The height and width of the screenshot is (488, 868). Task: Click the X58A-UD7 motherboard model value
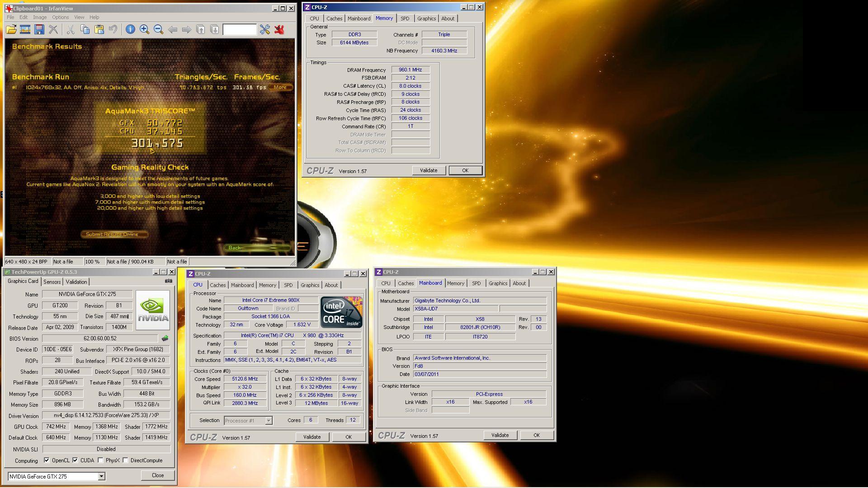click(456, 309)
